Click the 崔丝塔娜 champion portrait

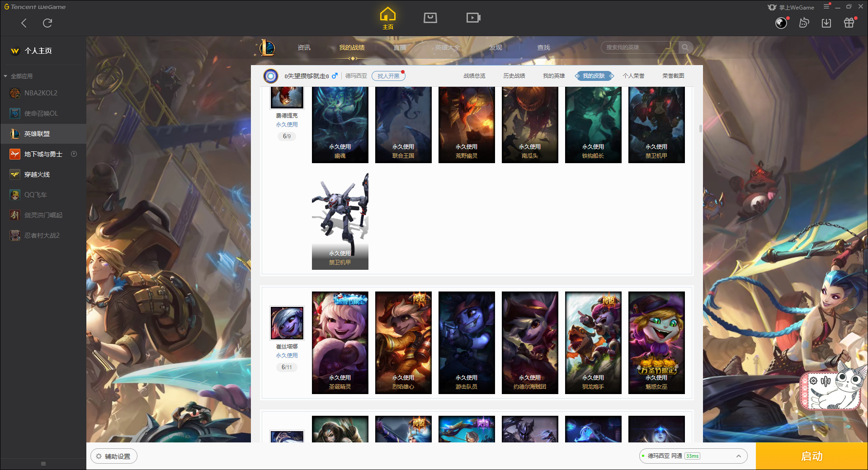coord(287,323)
